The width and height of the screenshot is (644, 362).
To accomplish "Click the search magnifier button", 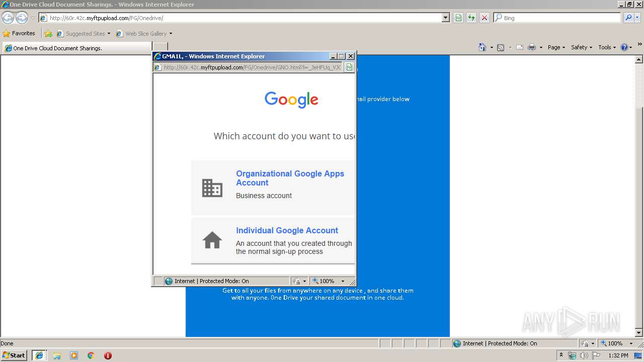I will 628,18.
